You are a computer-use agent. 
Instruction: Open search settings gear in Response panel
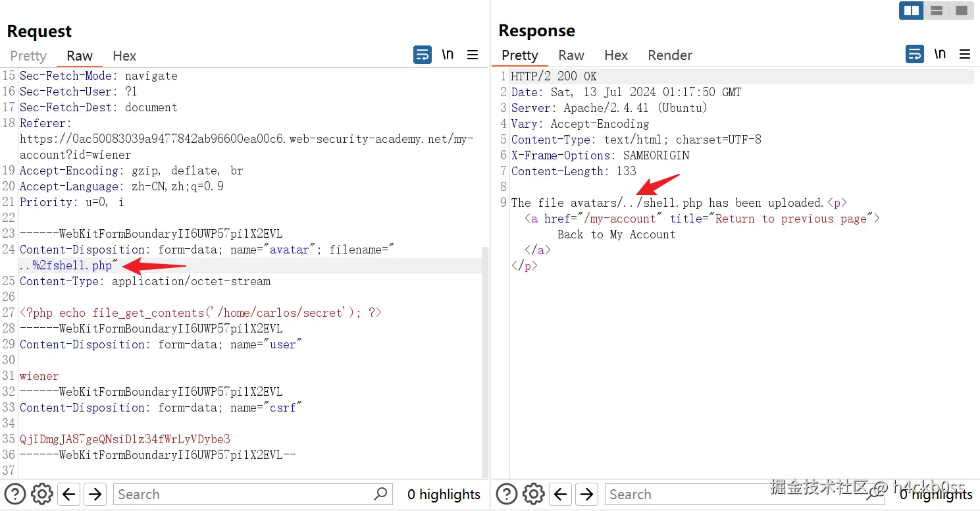click(533, 494)
